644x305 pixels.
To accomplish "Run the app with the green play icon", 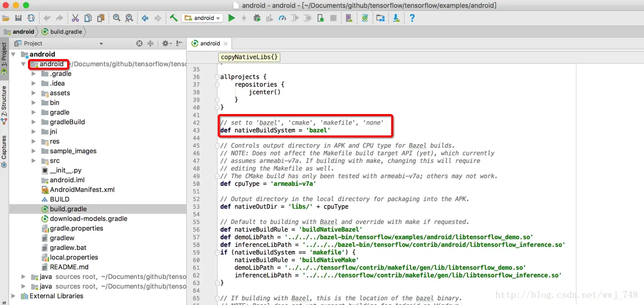I will (231, 18).
